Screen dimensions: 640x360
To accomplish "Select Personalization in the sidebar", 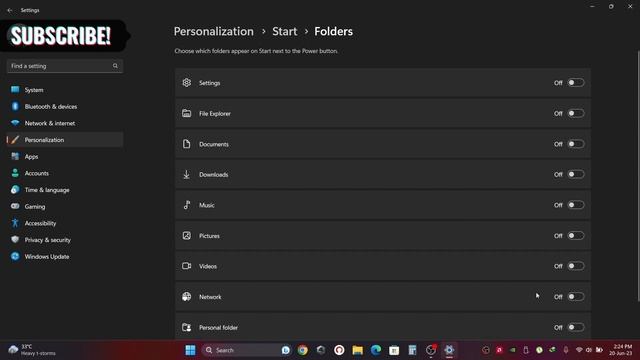I will point(65,140).
